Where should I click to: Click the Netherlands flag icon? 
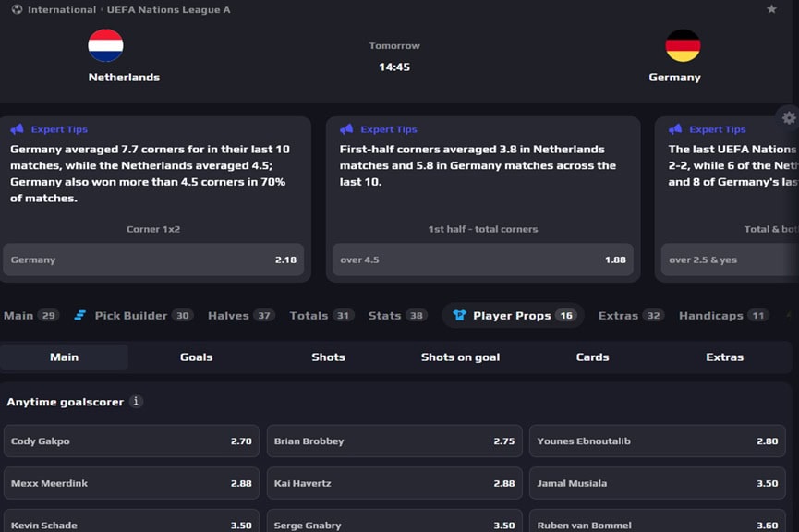click(x=105, y=45)
